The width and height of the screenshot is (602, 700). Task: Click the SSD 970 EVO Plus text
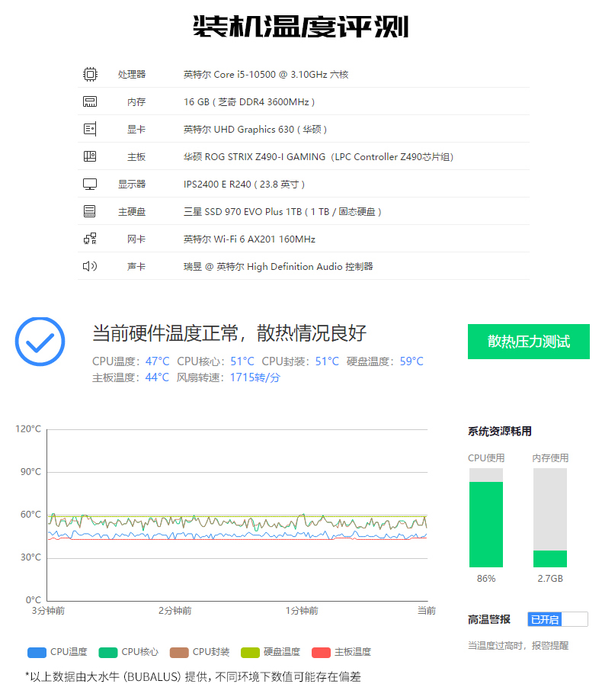283,212
